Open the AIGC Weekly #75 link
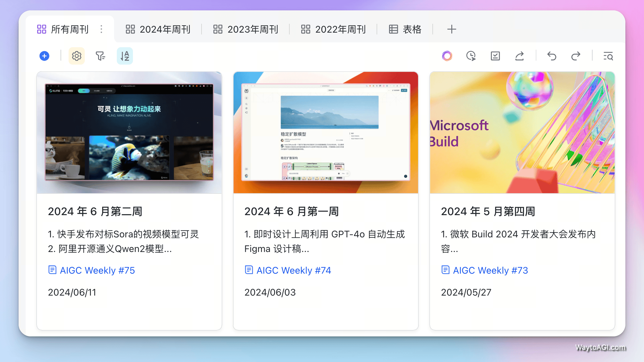Screen dimensions: 644x362 (97, 270)
